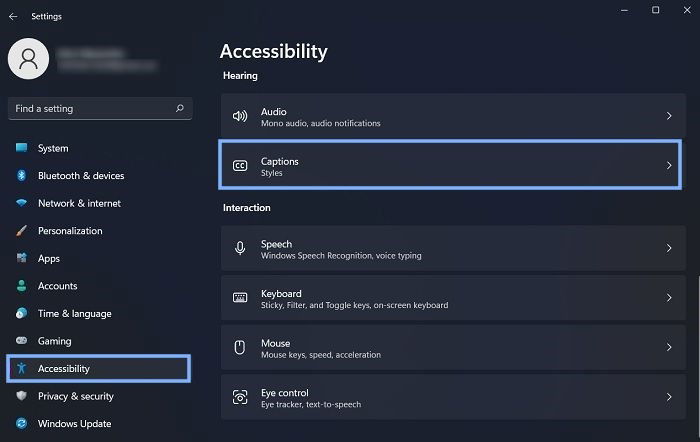The image size is (700, 442).
Task: Click the Personalization paintbrush icon
Action: click(21, 231)
